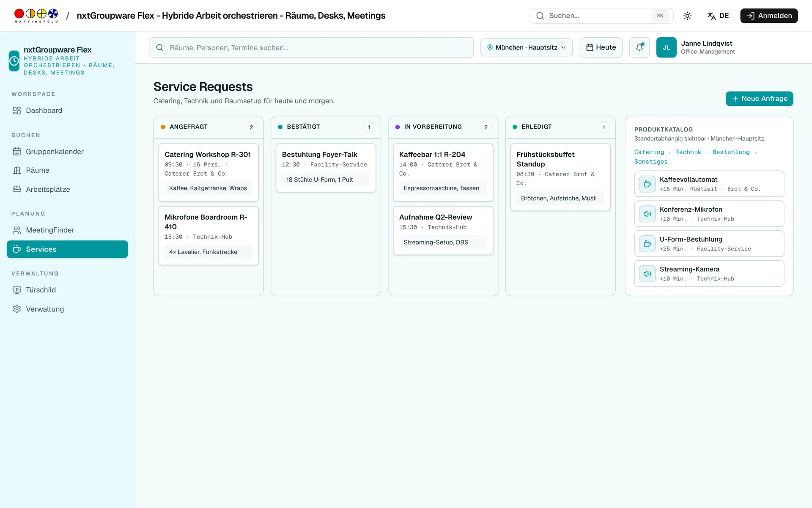Click U-Form-Bestuhlung icon in catalog
This screenshot has height=508, width=812.
[x=647, y=244]
